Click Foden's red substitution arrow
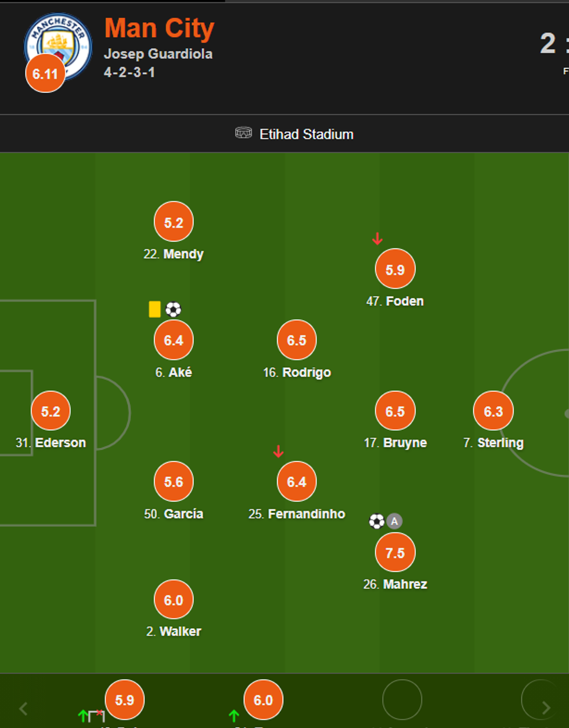Image resolution: width=569 pixels, height=728 pixels. pyautogui.click(x=377, y=239)
